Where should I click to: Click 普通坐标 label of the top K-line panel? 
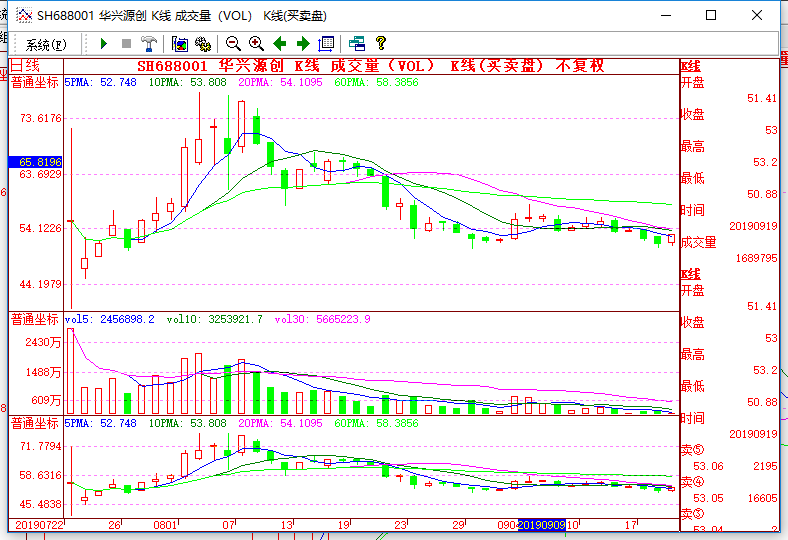tap(35, 82)
